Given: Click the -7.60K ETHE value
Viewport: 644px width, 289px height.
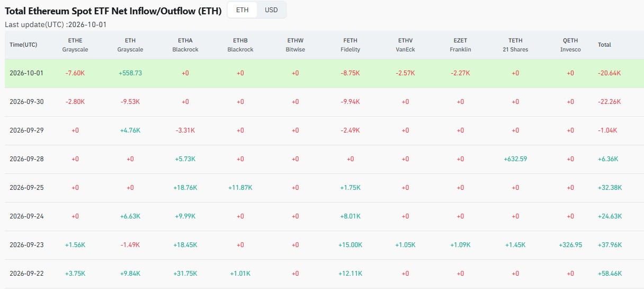Looking at the screenshot, I should tap(75, 73).
